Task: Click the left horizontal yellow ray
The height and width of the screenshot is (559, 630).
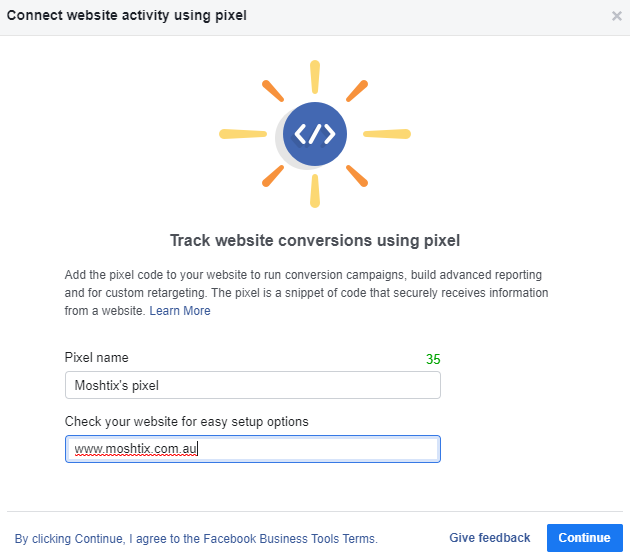Action: coord(243,134)
